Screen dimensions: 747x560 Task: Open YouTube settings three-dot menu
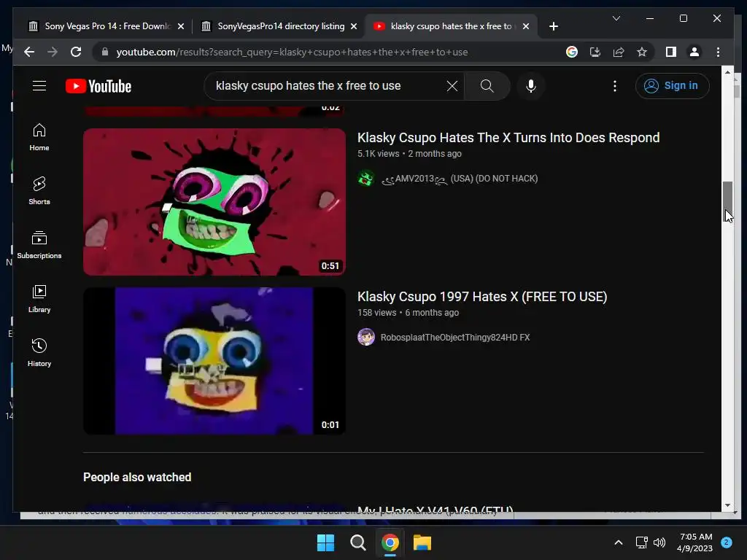click(x=614, y=86)
